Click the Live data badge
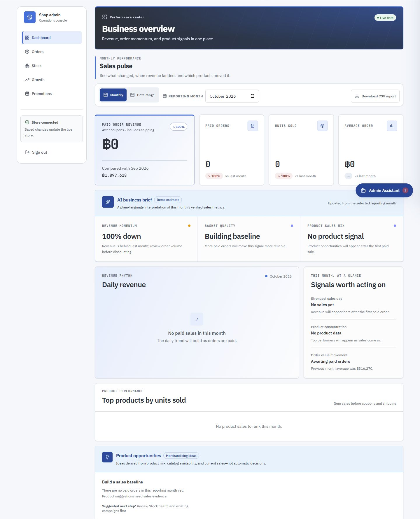 tap(385, 18)
